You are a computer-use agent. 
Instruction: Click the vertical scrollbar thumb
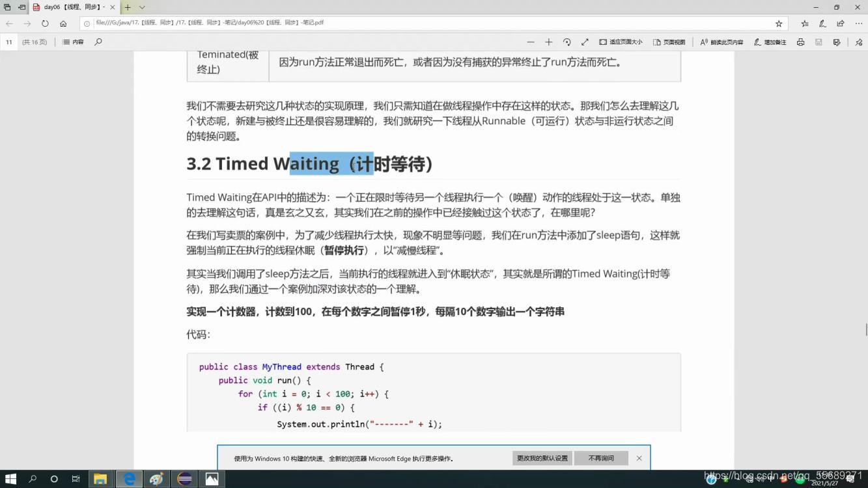[865, 329]
